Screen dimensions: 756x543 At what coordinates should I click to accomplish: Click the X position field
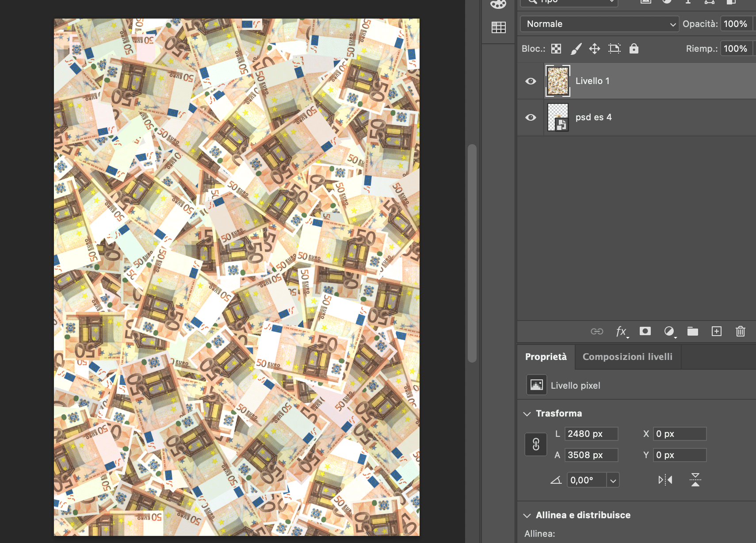[x=680, y=434]
